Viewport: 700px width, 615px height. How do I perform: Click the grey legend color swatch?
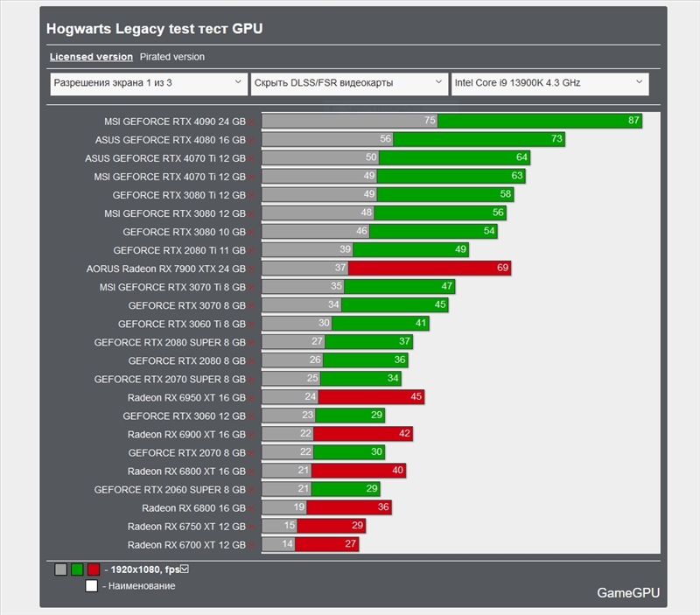pyautogui.click(x=60, y=570)
